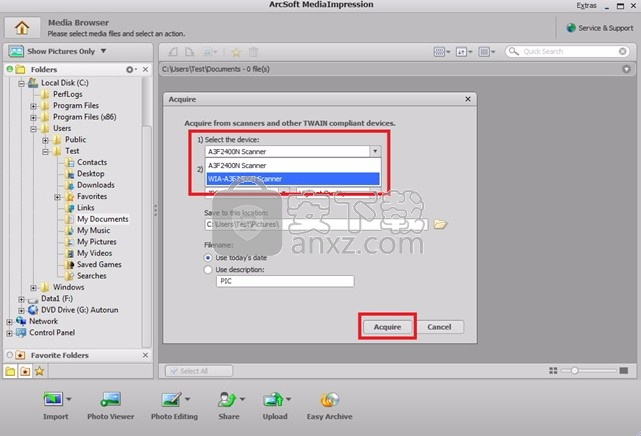Expand the Data1 (F:) drive
641x436 pixels.
click(x=21, y=299)
